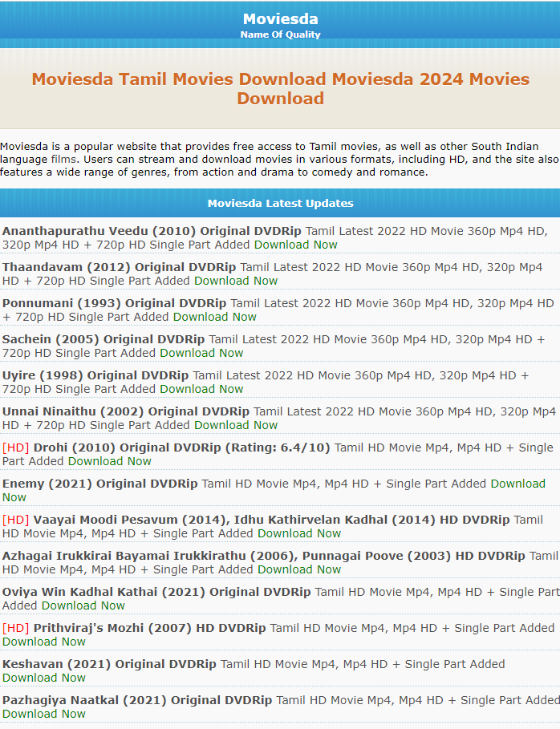Click Download Now for Ponnumani (1993)

click(214, 317)
